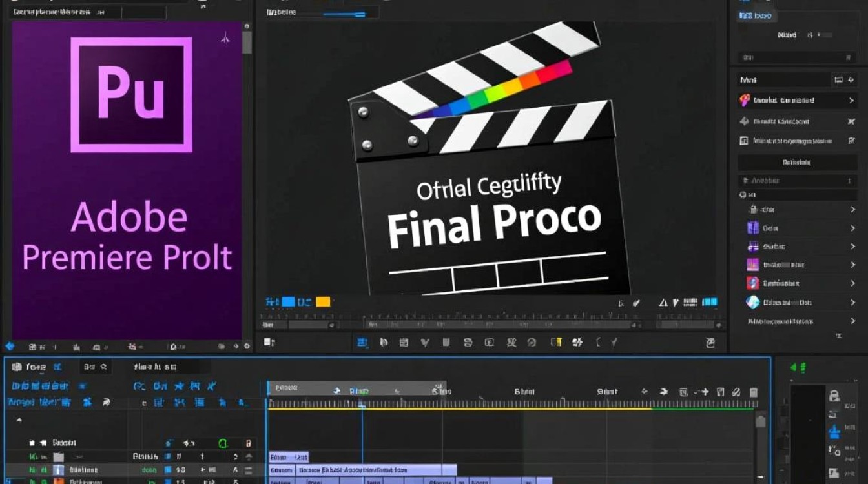The height and width of the screenshot is (484, 868).
Task: Click the yellow-orange swatch under preview
Action: click(324, 302)
